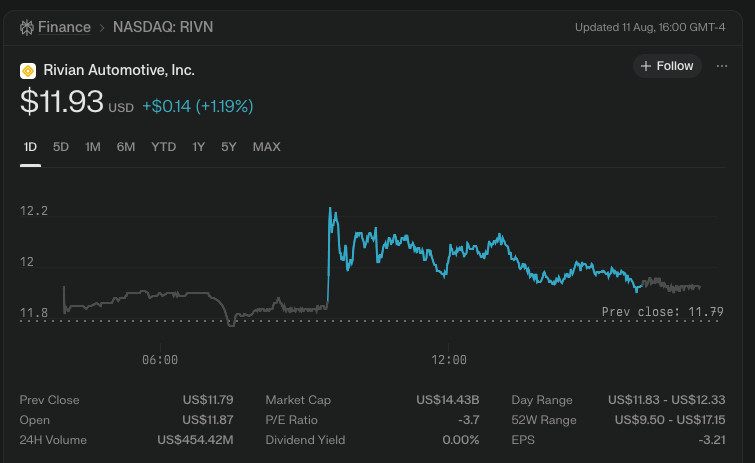The height and width of the screenshot is (463, 755).
Task: Click the Dividend Yield value 0.00%
Action: click(461, 440)
